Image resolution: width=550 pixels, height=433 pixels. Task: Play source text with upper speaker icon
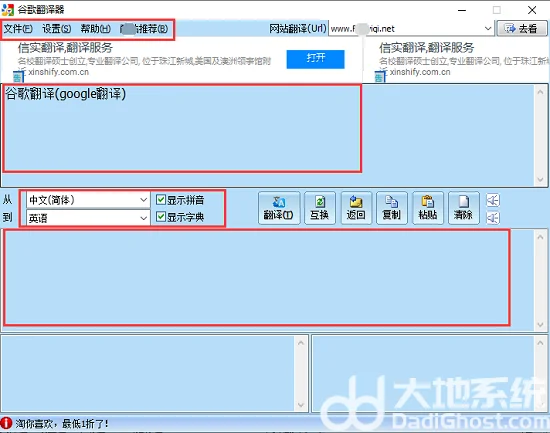[x=493, y=200]
